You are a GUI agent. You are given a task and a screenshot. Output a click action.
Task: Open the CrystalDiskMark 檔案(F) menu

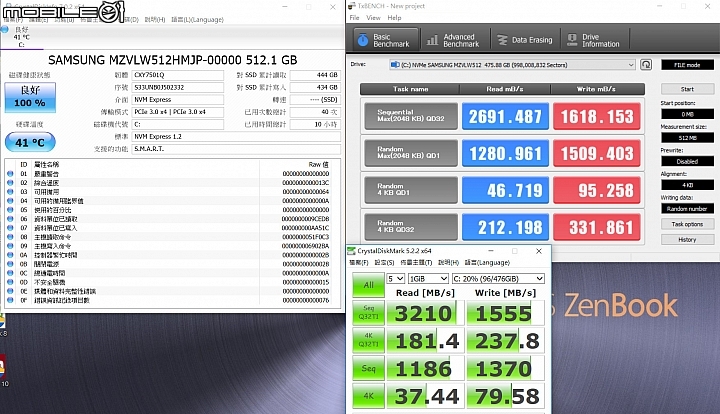[x=359, y=263]
